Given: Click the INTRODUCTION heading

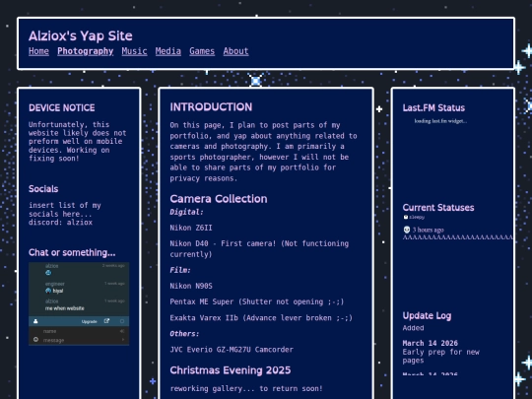Looking at the screenshot, I should point(211,107).
